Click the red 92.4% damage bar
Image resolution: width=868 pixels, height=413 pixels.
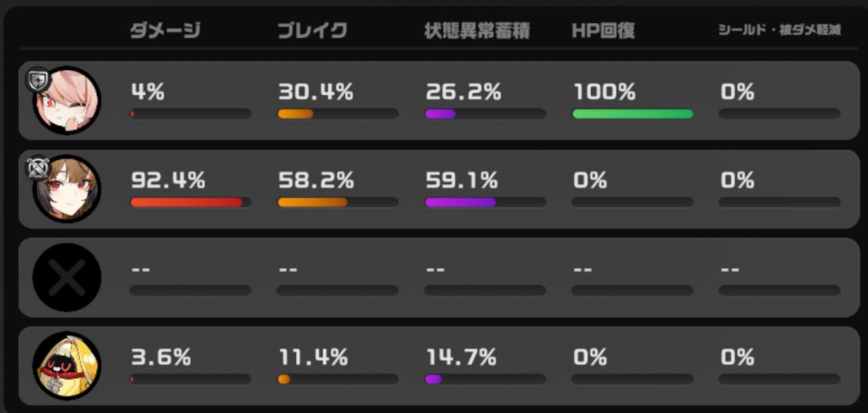(187, 202)
